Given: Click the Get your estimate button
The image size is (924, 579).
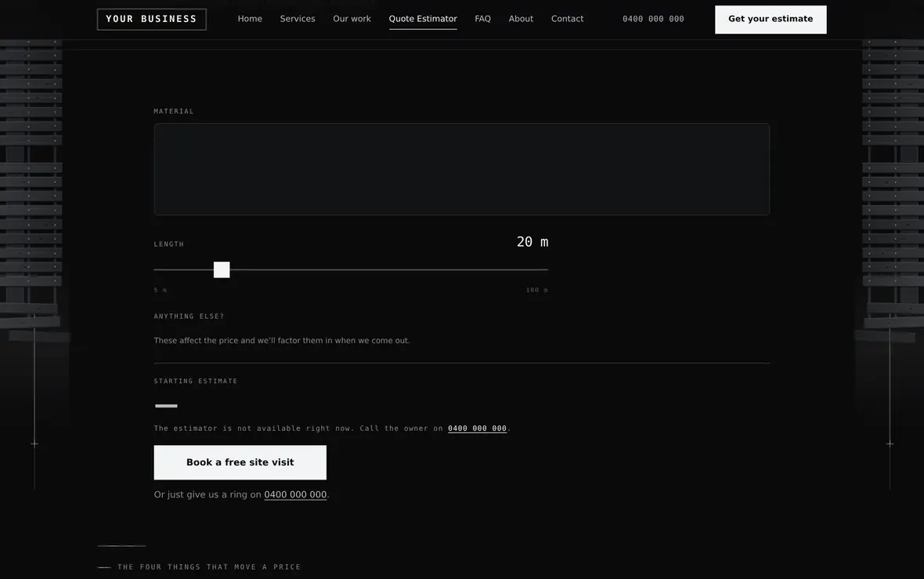Looking at the screenshot, I should point(771,20).
